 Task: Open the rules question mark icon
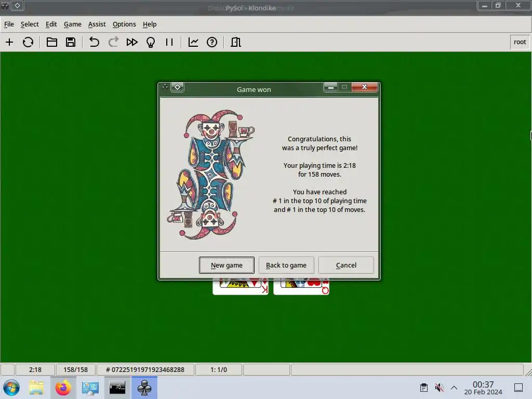(x=212, y=42)
